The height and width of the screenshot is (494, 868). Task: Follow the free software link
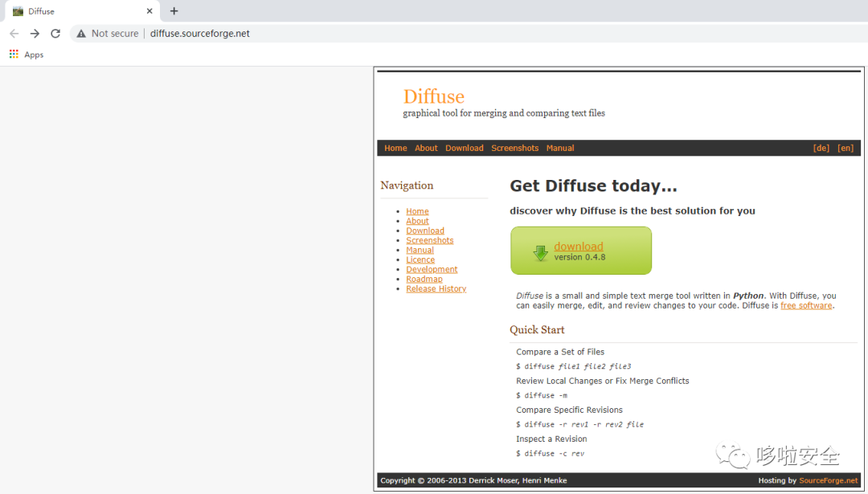point(806,305)
